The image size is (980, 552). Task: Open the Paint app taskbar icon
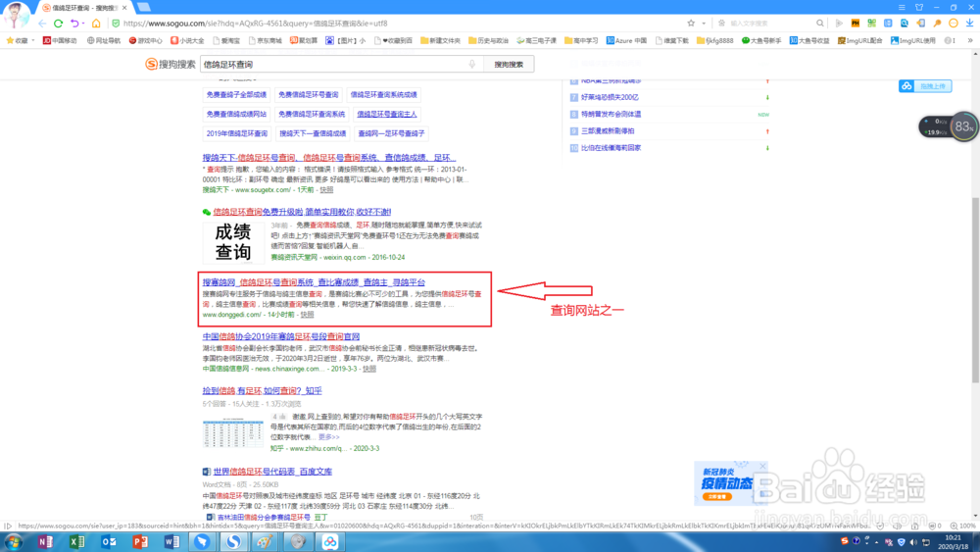tap(265, 541)
